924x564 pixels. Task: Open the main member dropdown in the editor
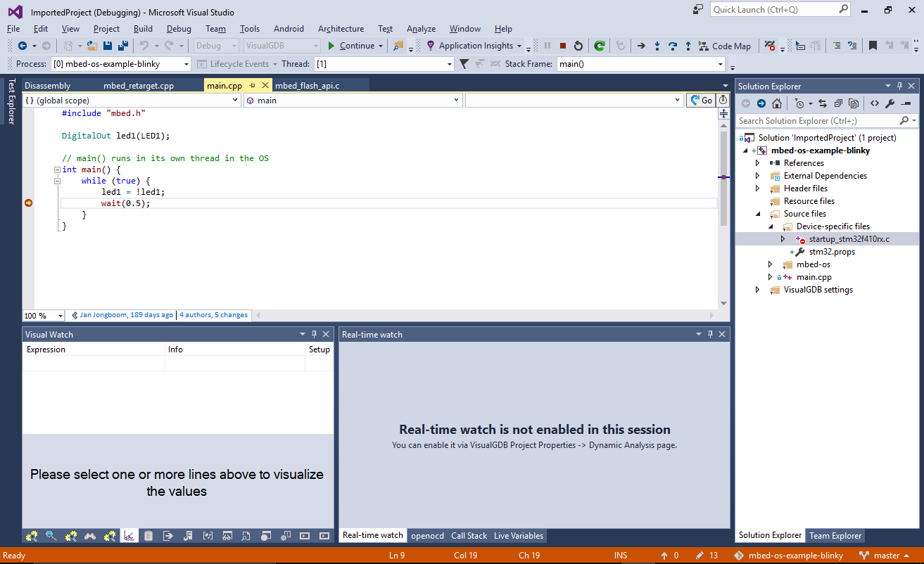353,101
